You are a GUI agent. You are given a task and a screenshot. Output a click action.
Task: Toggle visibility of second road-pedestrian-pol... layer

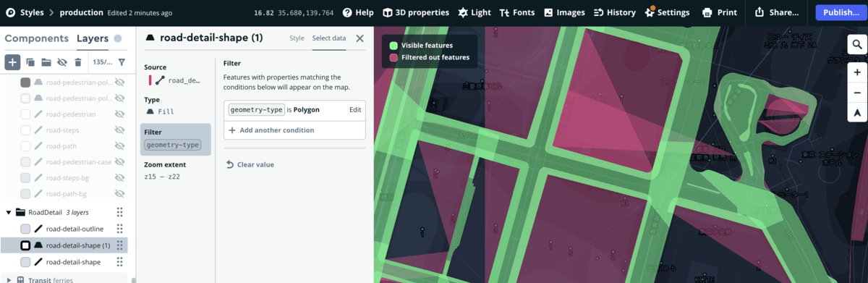pyautogui.click(x=119, y=98)
